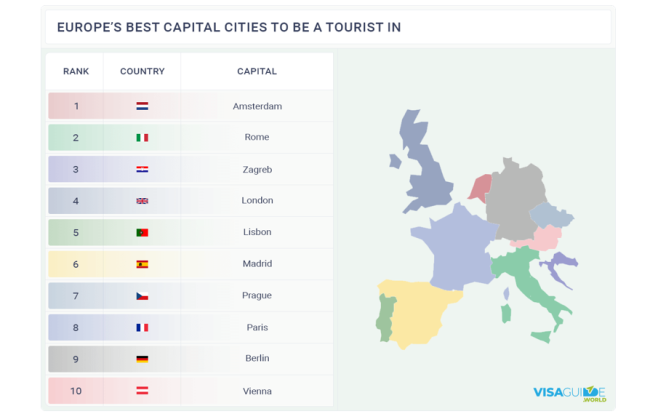Click the infographic title heading
This screenshot has width=650, height=420.
(x=229, y=27)
